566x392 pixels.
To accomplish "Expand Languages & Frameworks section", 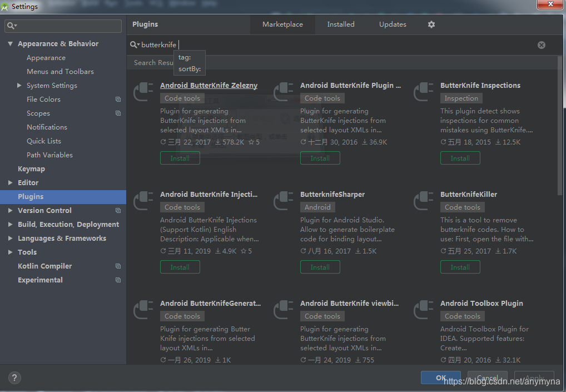I will (x=10, y=238).
